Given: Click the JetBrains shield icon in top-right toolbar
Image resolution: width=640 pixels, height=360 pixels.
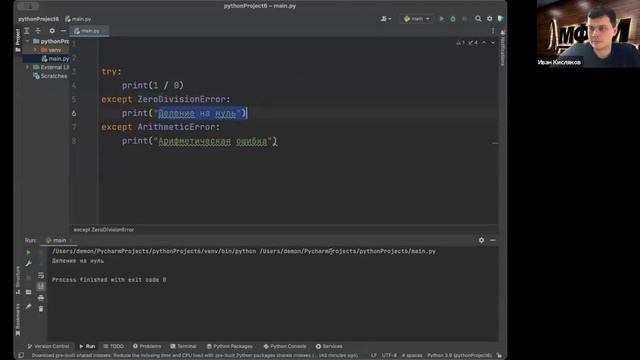Looking at the screenshot, I should (500, 19).
